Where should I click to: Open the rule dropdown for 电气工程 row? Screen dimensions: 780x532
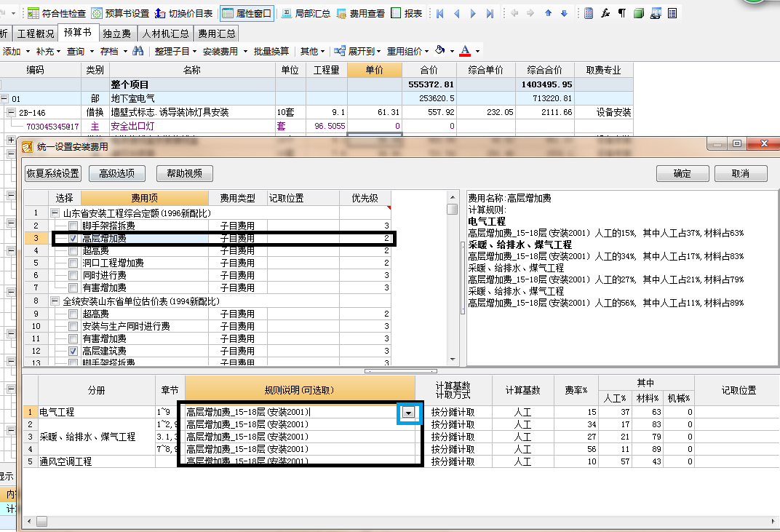[408, 413]
